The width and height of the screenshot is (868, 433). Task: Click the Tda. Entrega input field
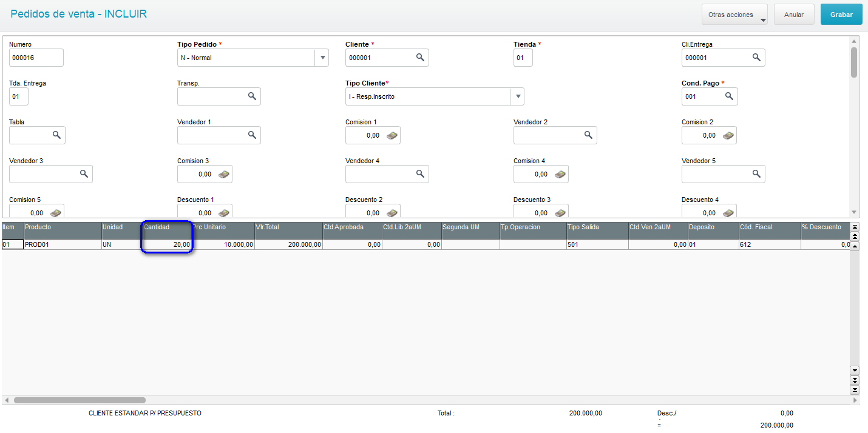coord(19,96)
